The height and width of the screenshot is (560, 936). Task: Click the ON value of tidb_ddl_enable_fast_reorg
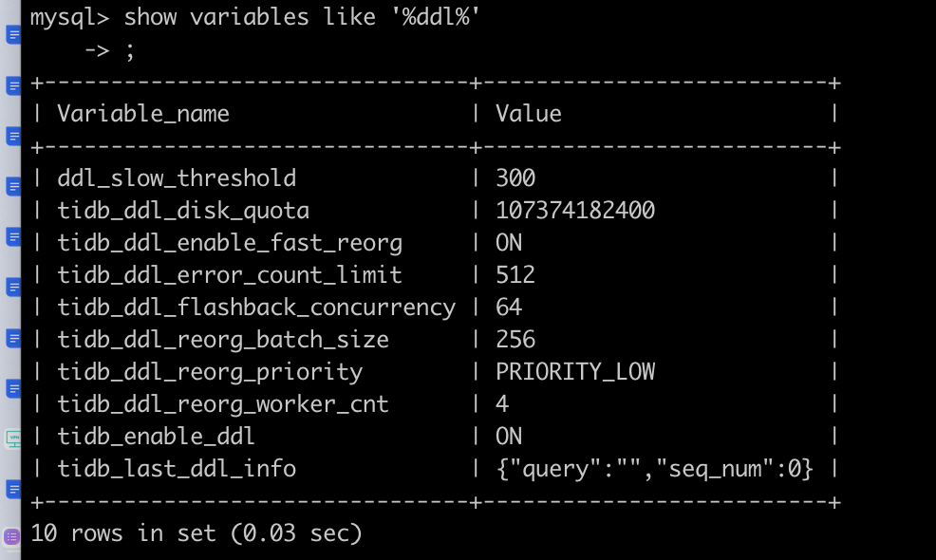click(509, 243)
